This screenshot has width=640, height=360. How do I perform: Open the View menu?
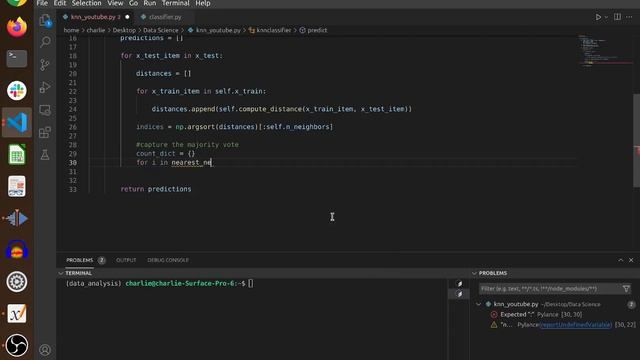pyautogui.click(x=115, y=3)
